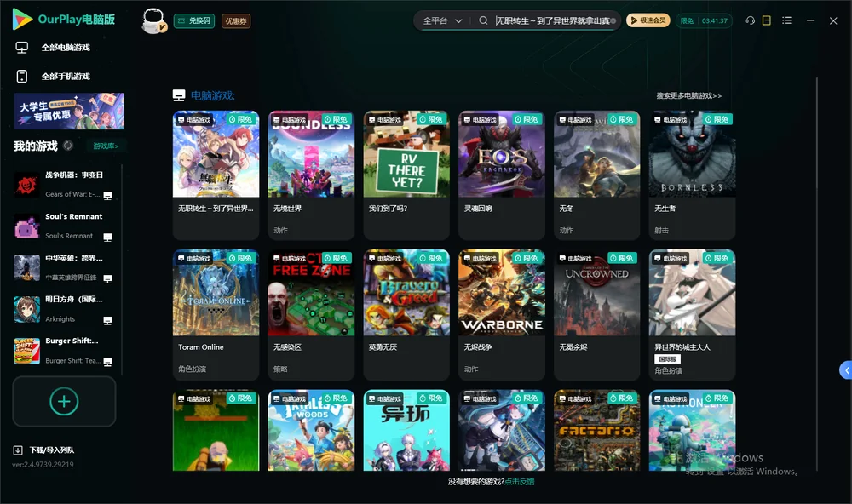Image resolution: width=852 pixels, height=504 pixels.
Task: Open the Factorio game card
Action: point(596,430)
